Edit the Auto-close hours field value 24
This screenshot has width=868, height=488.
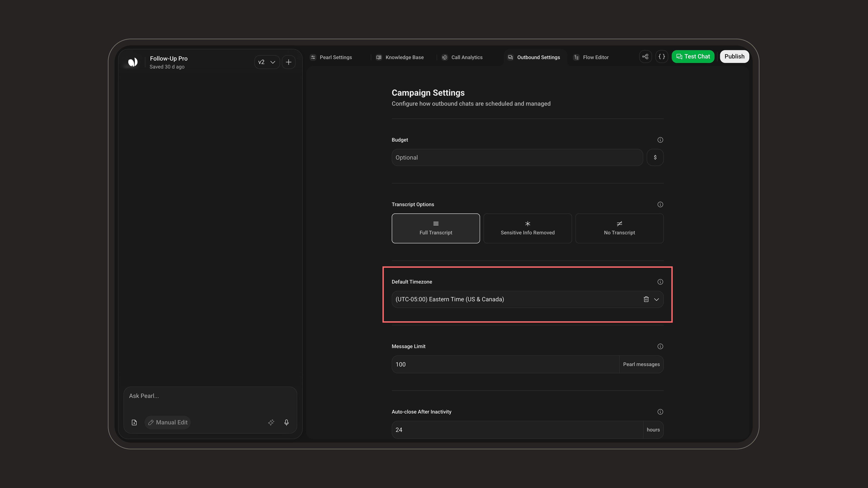point(517,430)
